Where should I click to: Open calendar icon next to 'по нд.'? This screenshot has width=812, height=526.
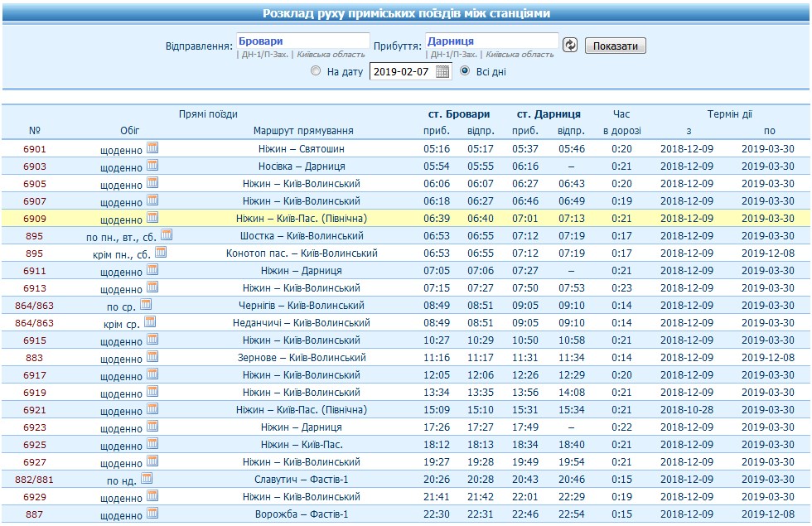pos(147,478)
